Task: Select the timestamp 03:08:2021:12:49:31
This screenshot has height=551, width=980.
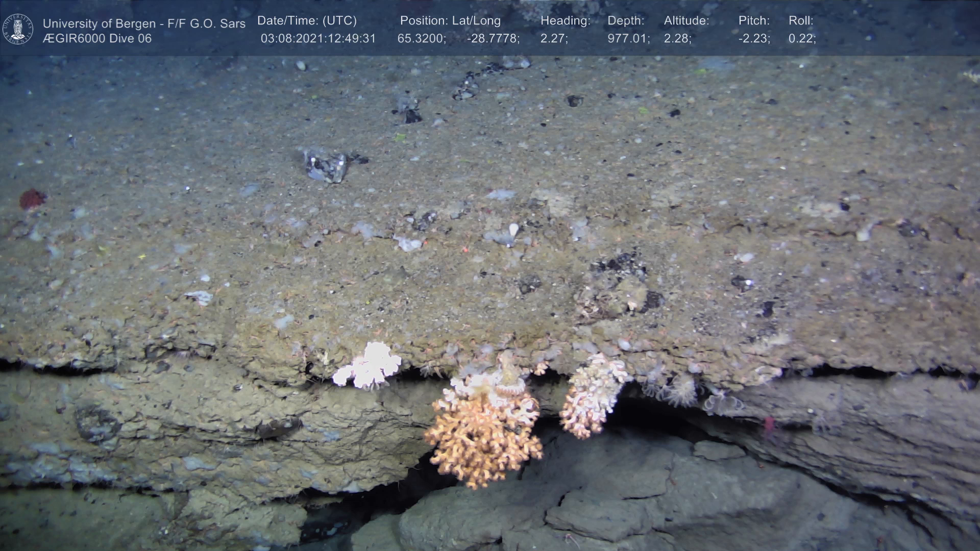Action: click(318, 38)
